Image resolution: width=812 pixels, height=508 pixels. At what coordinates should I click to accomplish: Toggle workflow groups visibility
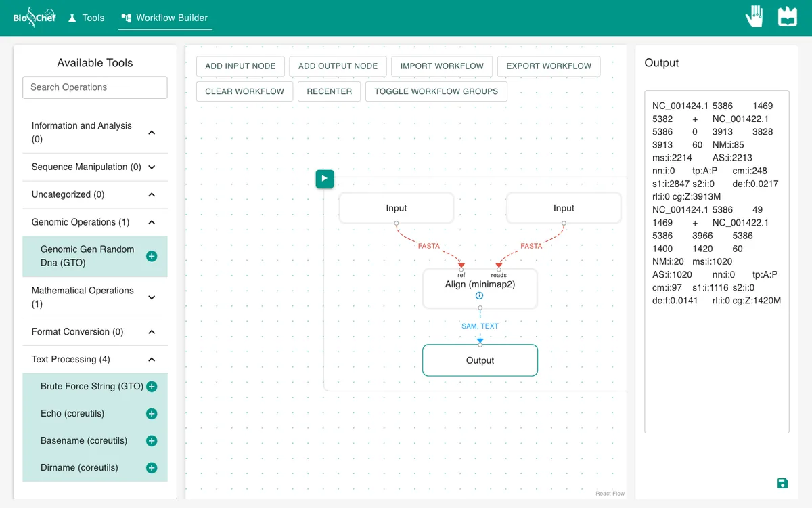(436, 91)
